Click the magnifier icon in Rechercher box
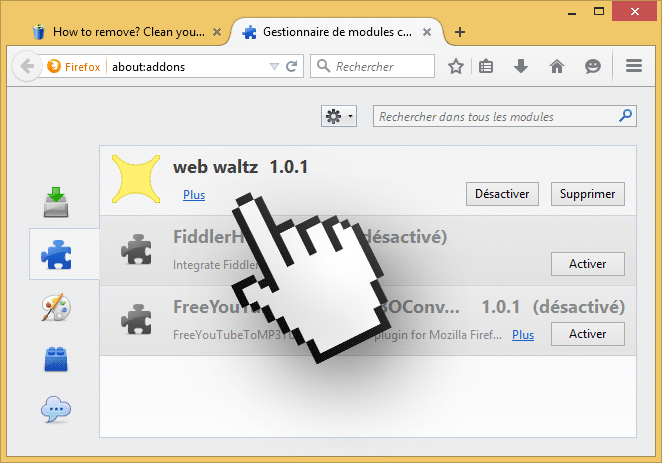The width and height of the screenshot is (662, 463). click(x=323, y=66)
